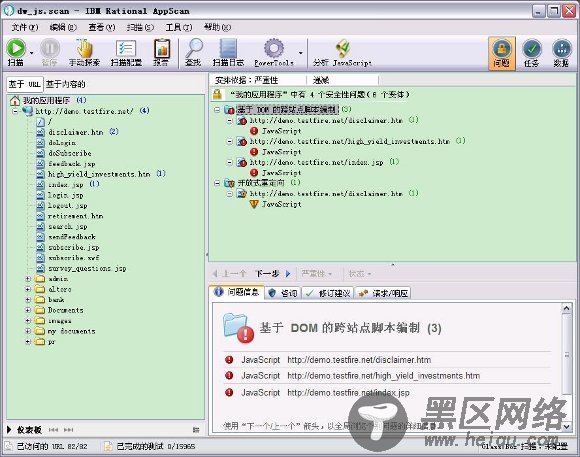
Task: Open the Help menu
Action: pyautogui.click(x=217, y=27)
